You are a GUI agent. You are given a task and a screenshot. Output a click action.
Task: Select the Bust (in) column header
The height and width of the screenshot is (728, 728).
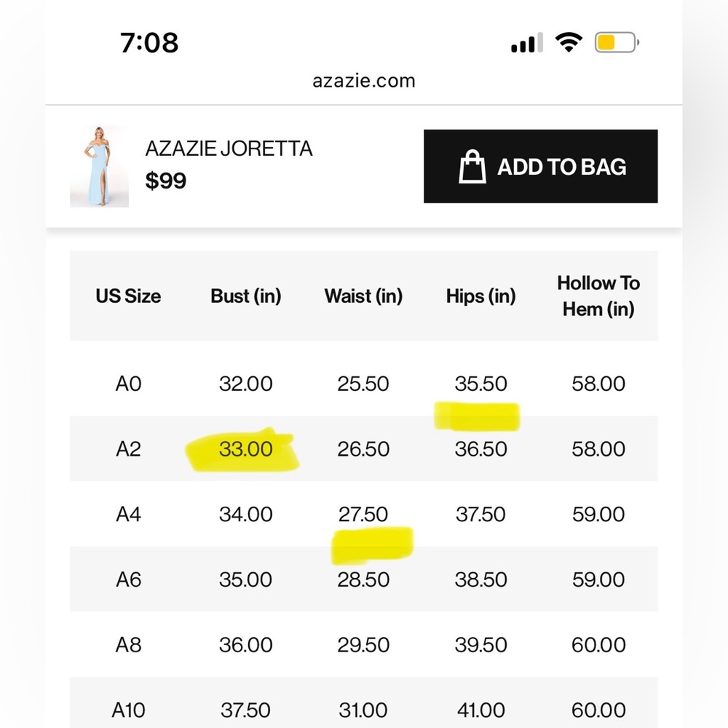tap(245, 296)
